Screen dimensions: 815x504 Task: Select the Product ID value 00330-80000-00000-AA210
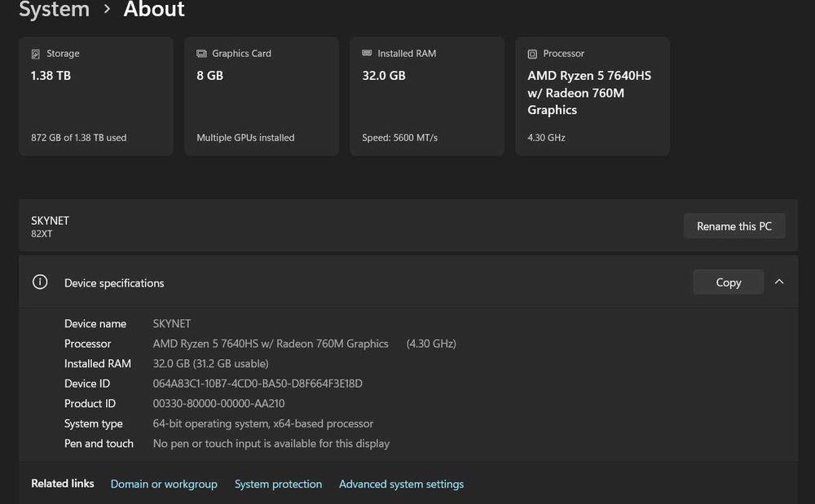point(218,403)
